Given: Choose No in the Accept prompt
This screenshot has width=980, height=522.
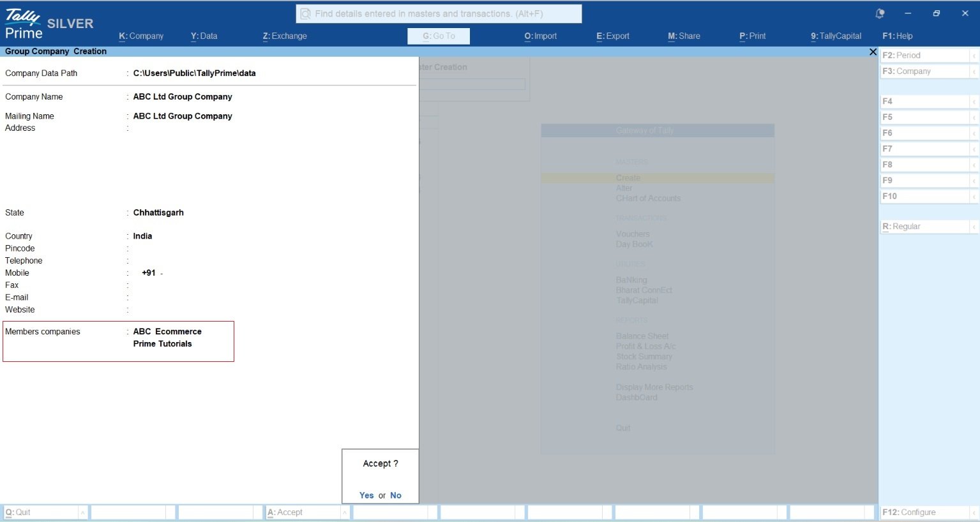Looking at the screenshot, I should [396, 495].
